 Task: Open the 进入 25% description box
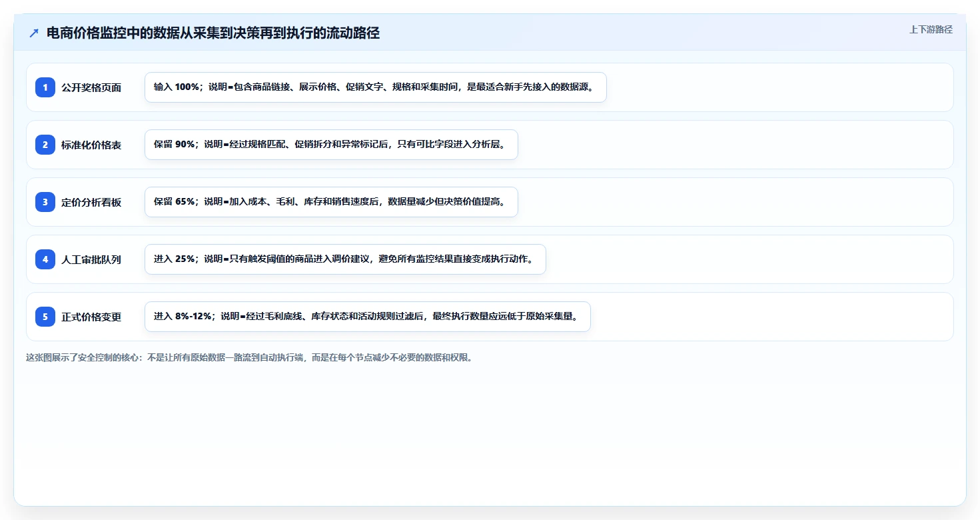click(345, 259)
